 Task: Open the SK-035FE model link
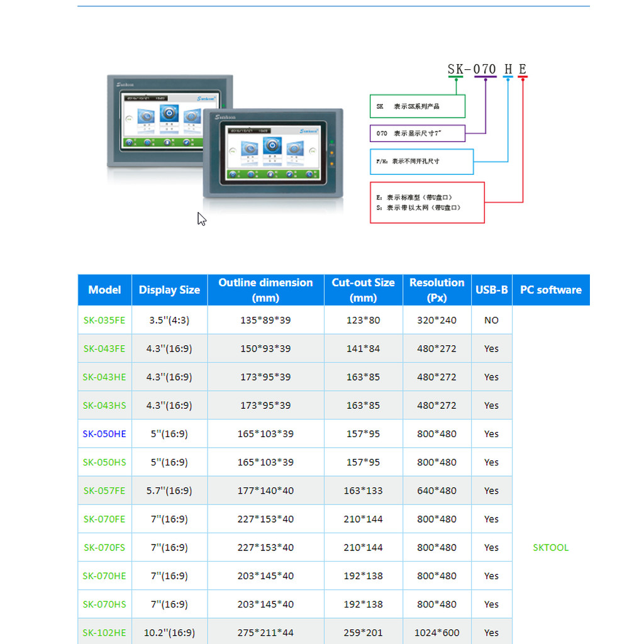pyautogui.click(x=104, y=320)
